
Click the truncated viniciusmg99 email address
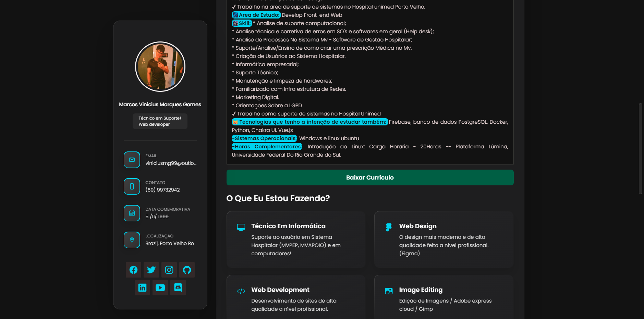(x=171, y=163)
